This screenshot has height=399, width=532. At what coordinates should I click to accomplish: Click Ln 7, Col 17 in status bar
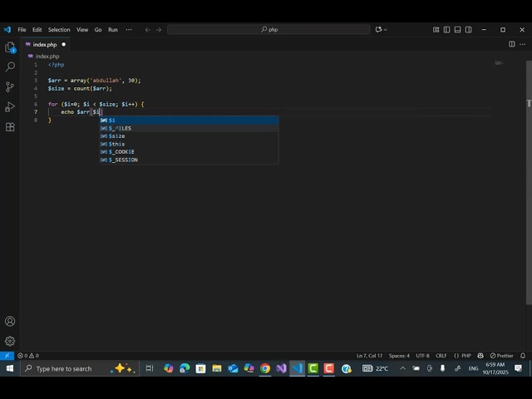pos(369,356)
